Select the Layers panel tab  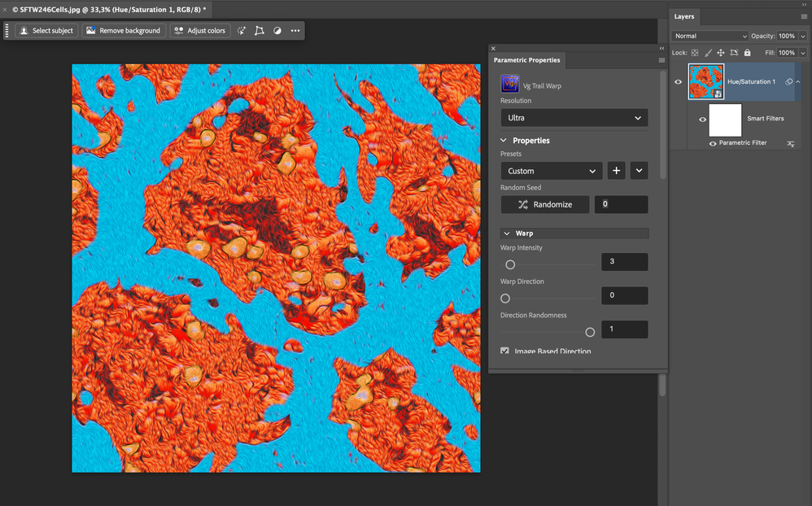[684, 16]
